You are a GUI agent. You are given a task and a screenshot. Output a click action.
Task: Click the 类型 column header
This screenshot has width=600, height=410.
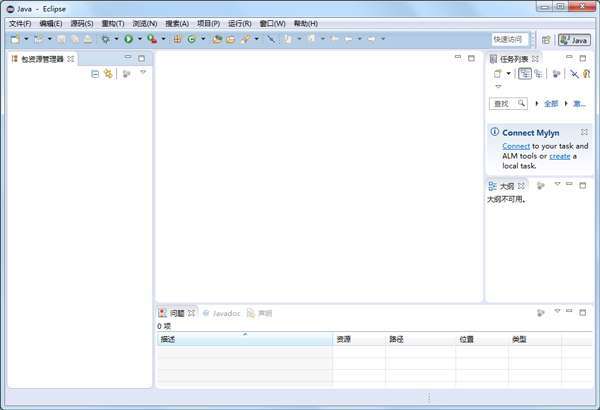(x=535, y=339)
